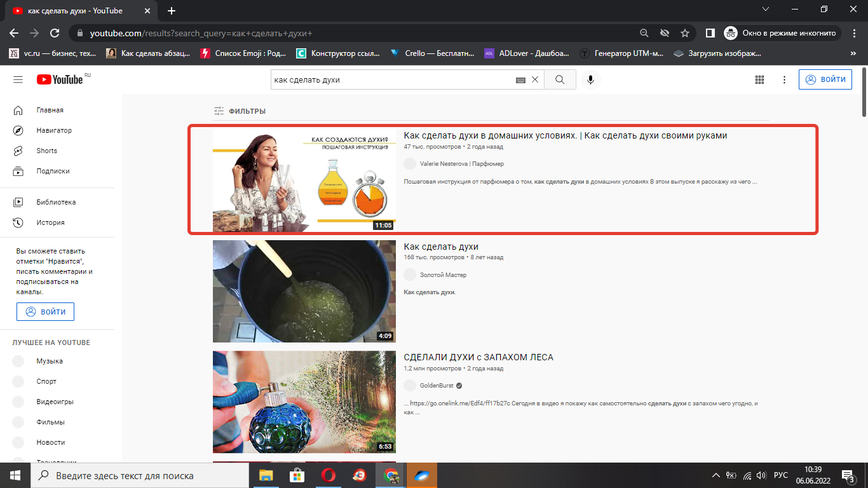The width and height of the screenshot is (868, 488).
Task: Open the РУС language switcher in tray
Action: 781,475
